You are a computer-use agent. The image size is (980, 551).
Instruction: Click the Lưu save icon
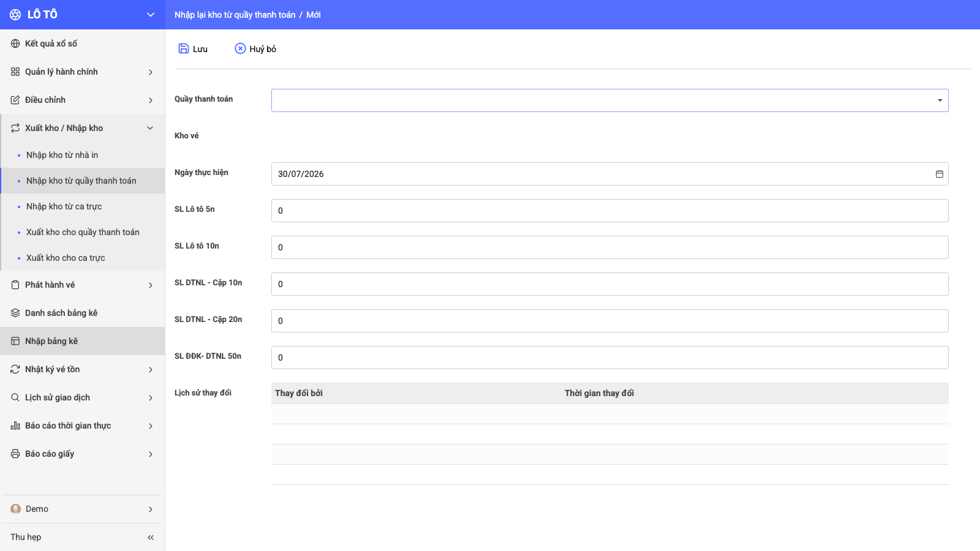click(x=183, y=48)
